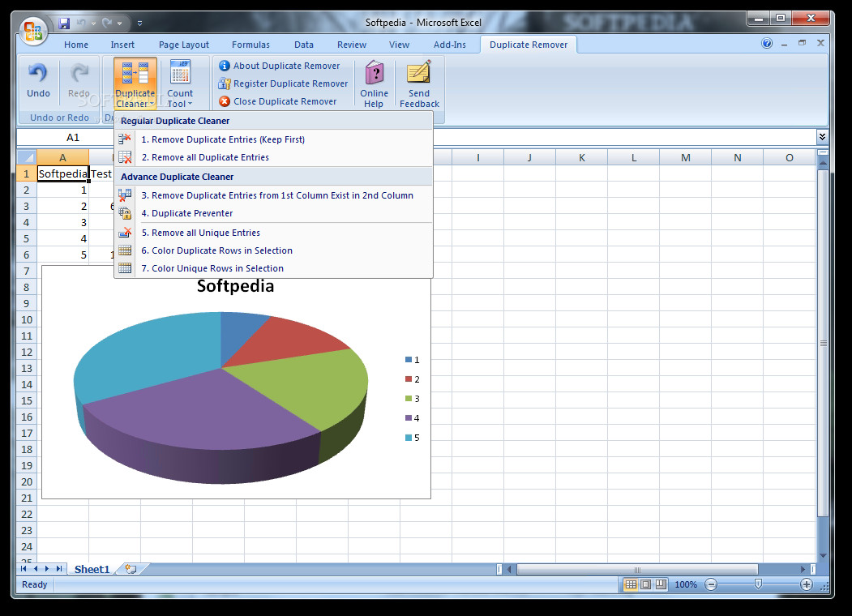Image resolution: width=852 pixels, height=616 pixels.
Task: Select the Duplicate Remover tab
Action: (x=529, y=45)
